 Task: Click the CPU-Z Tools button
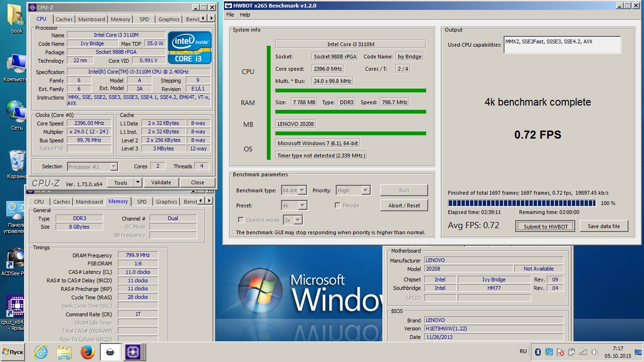pos(121,182)
